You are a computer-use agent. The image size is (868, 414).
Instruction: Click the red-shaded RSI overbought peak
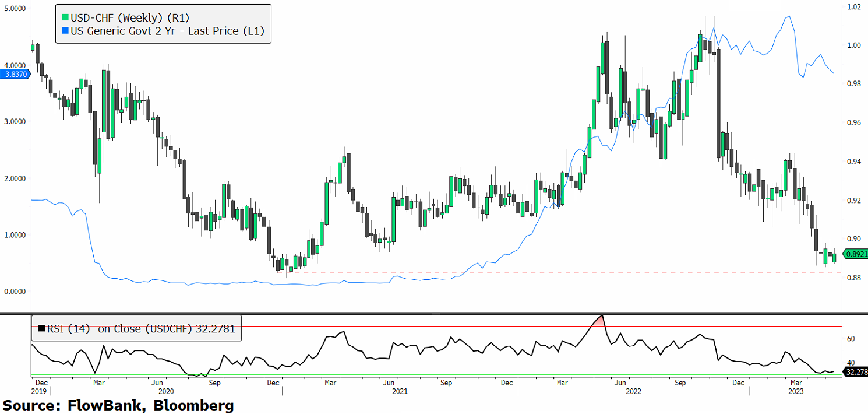pos(599,321)
